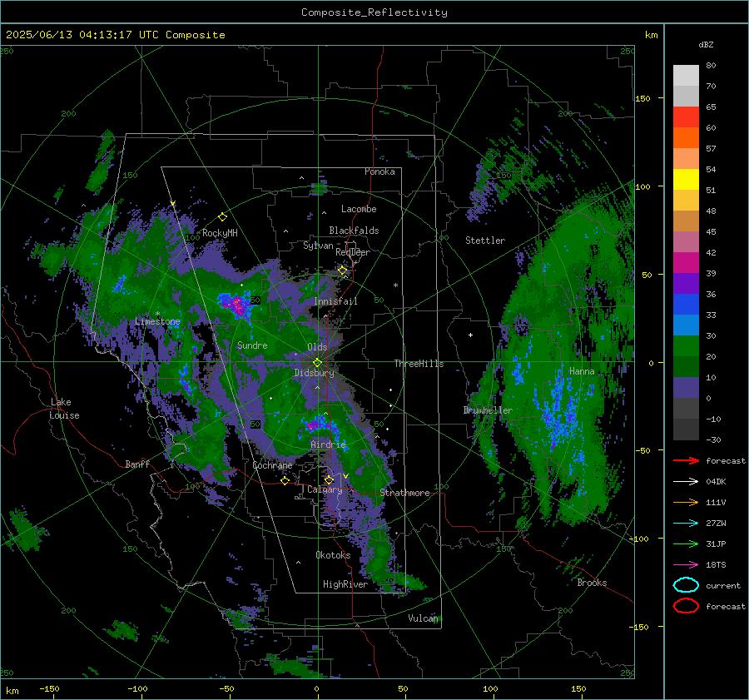Click the Innisfail city label
Image resolution: width=749 pixels, height=700 pixels.
(x=335, y=301)
